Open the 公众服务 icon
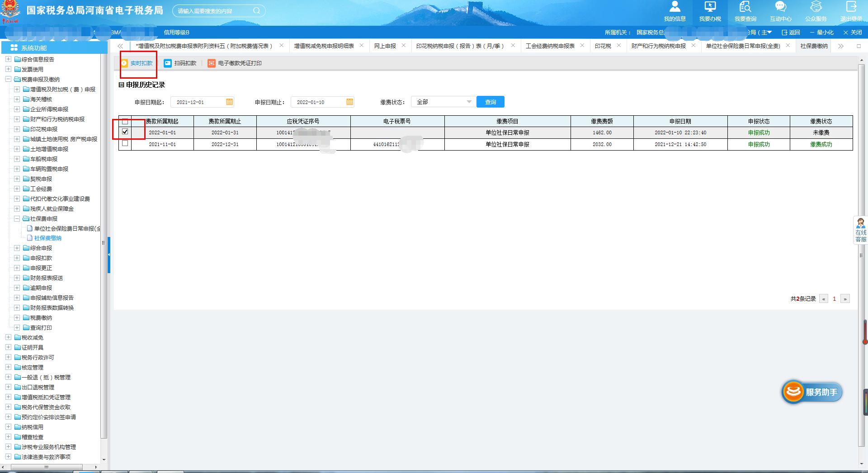The height and width of the screenshot is (473, 868). point(816,8)
